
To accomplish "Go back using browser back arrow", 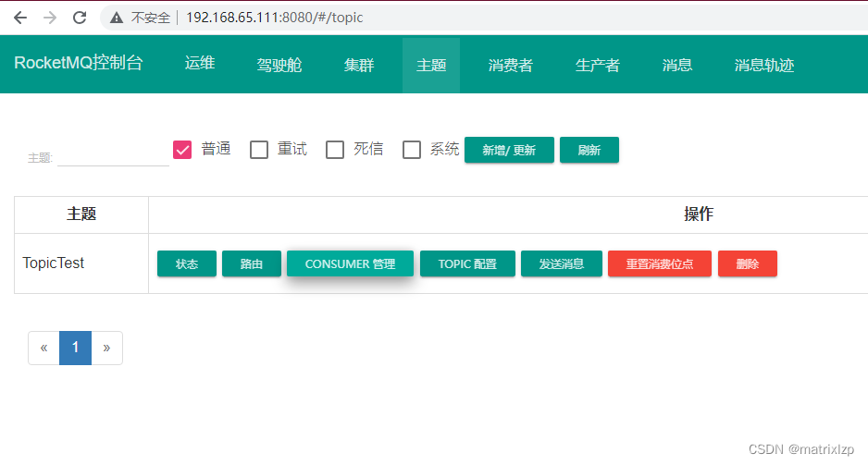I will (x=20, y=18).
